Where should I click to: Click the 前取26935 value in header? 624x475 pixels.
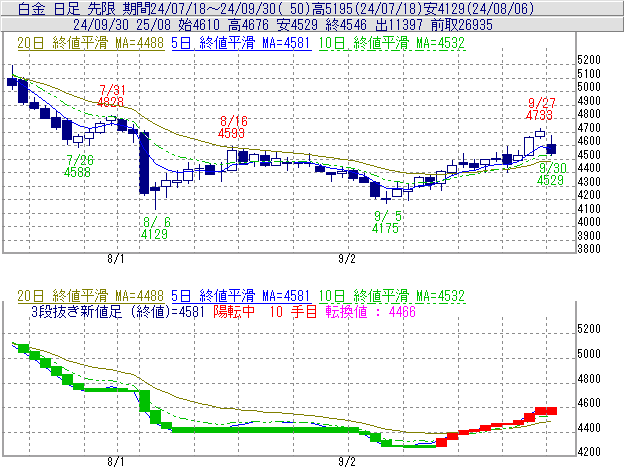coord(462,25)
